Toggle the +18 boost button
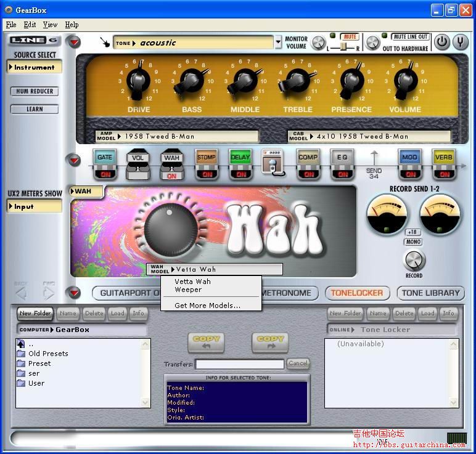Image resolution: width=476 pixels, height=454 pixels. 413,232
